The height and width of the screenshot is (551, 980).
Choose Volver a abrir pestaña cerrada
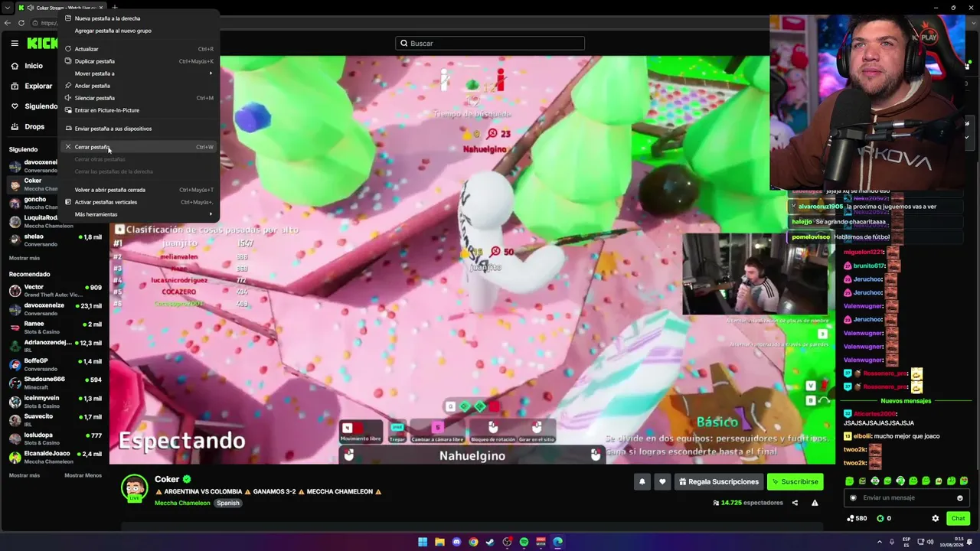click(139, 190)
